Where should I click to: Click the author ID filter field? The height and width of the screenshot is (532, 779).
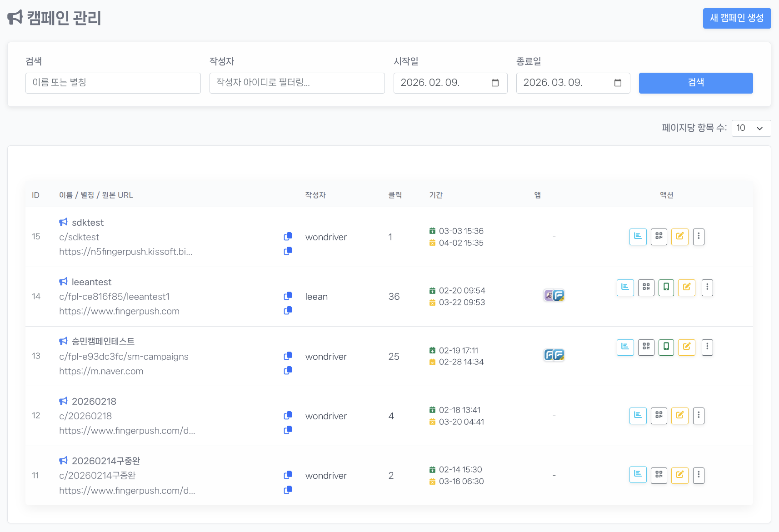pyautogui.click(x=297, y=83)
